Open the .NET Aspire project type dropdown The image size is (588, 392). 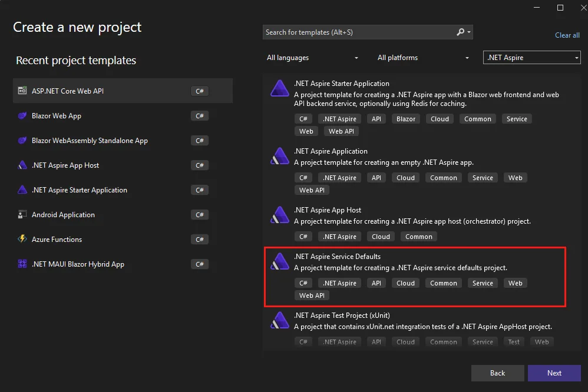click(x=531, y=57)
